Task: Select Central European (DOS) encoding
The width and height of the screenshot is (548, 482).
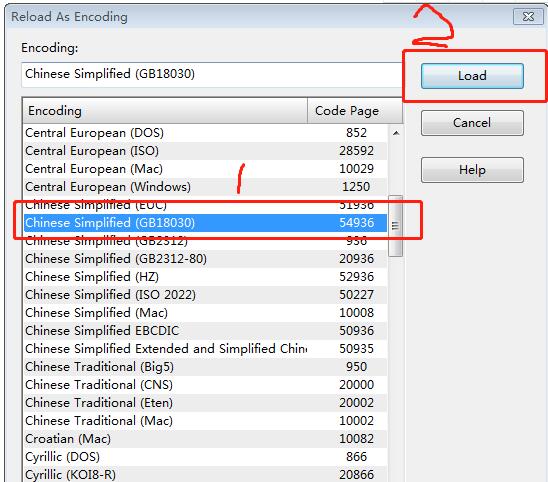Action: point(205,133)
